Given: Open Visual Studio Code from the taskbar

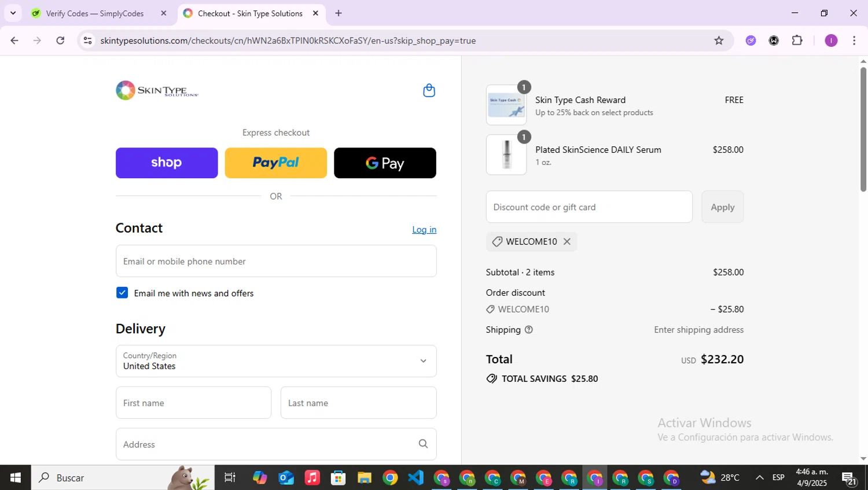Looking at the screenshot, I should click(x=415, y=477).
